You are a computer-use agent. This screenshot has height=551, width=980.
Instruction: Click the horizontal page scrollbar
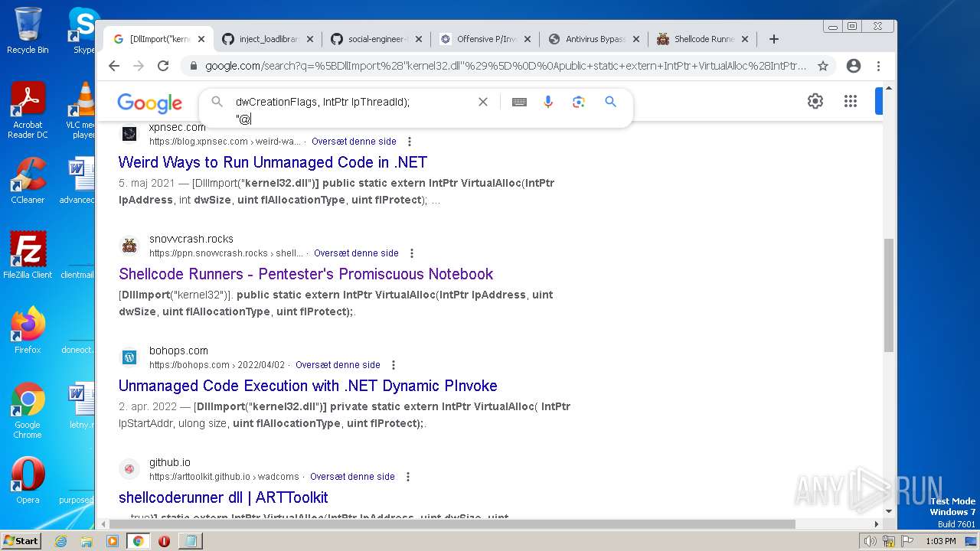click(x=452, y=524)
